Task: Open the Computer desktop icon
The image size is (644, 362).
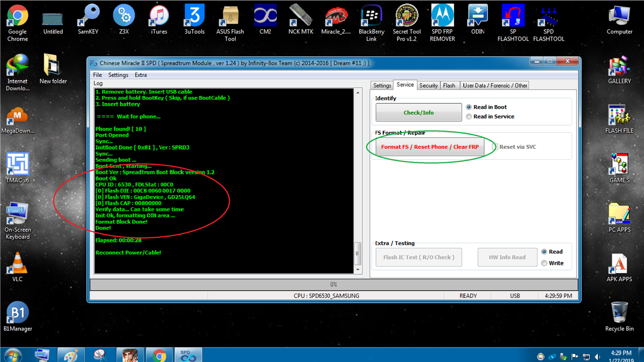Action: 619,20
